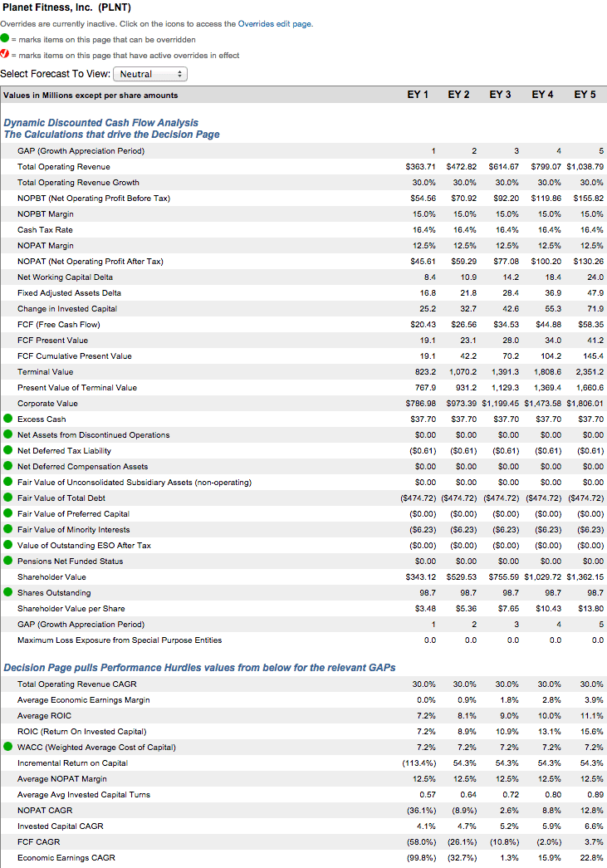Click the Invested Capital CAGR label
Image resolution: width=607 pixels, height=868 pixels.
click(61, 826)
